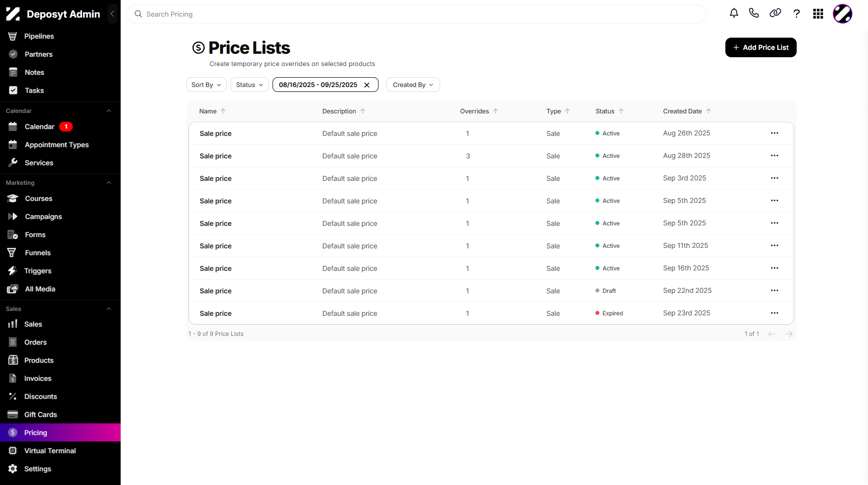Open the link chain icon in header
Viewport: 868px width, 485px height.
pyautogui.click(x=775, y=13)
